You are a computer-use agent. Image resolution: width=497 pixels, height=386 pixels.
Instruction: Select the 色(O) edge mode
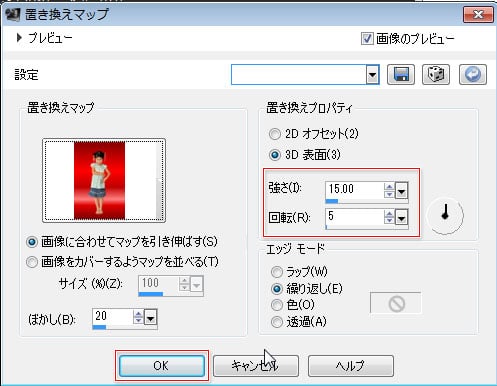point(277,305)
